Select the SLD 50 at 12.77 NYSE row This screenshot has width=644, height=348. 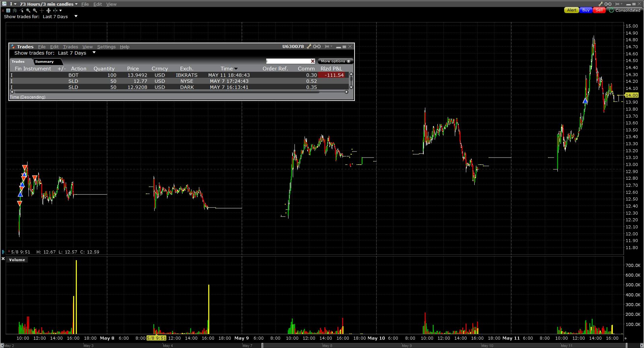coord(179,81)
